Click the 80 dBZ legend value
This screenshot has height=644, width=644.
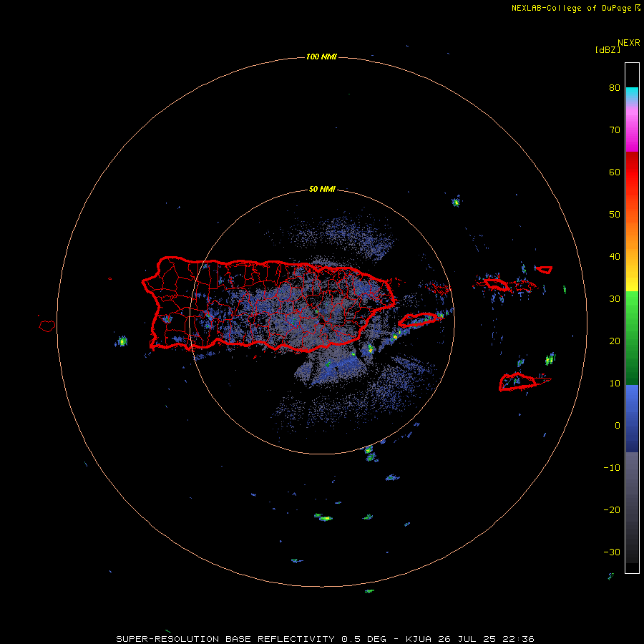coord(615,87)
